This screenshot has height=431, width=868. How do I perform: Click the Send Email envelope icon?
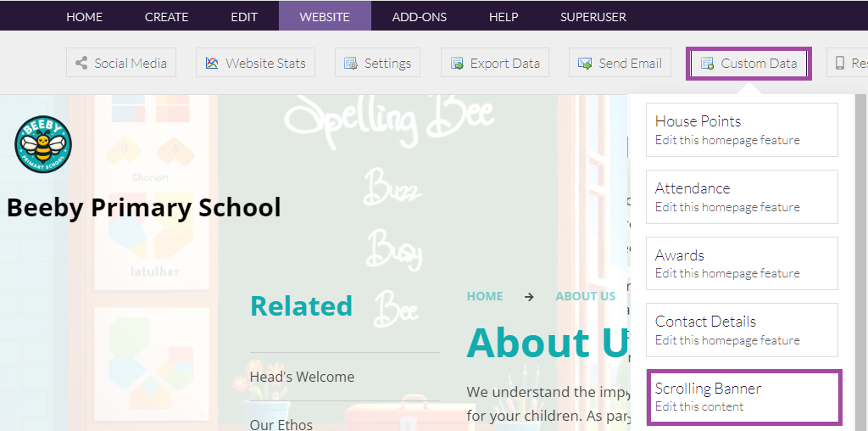point(585,63)
